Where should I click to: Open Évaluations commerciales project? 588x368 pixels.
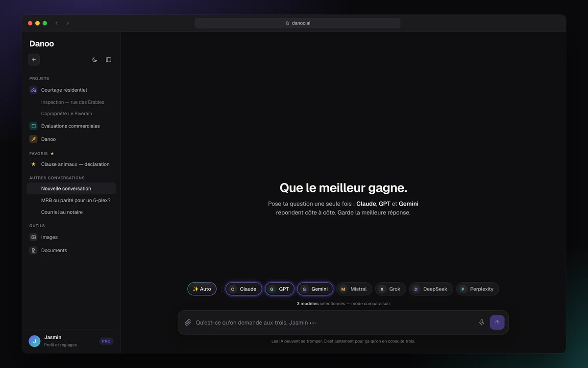pos(71,126)
